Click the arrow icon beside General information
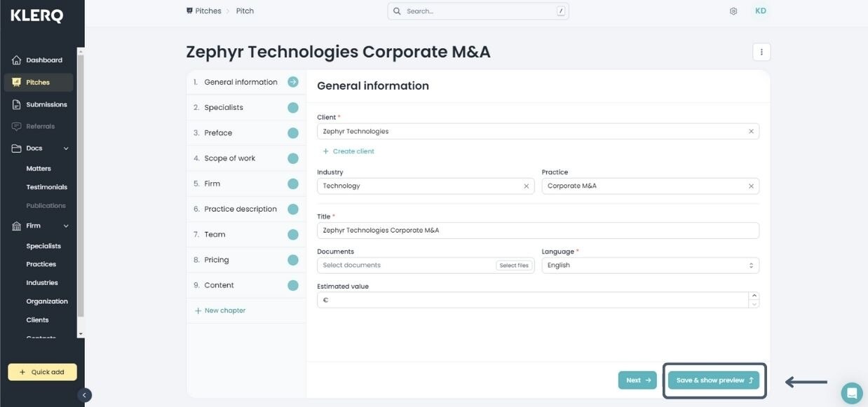Screen dimensions: 868x407 (293, 82)
